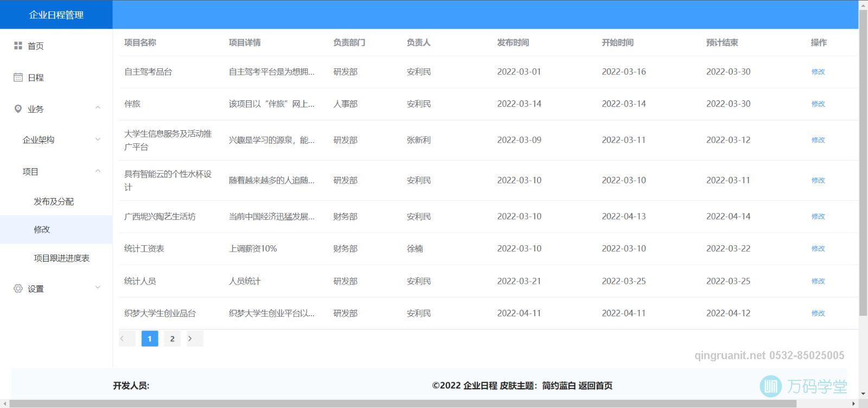Click 修改 for 统计工资表 row

pyautogui.click(x=818, y=248)
